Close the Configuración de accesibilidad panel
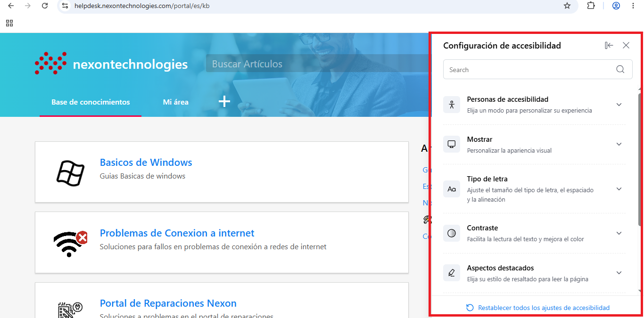 click(x=626, y=46)
